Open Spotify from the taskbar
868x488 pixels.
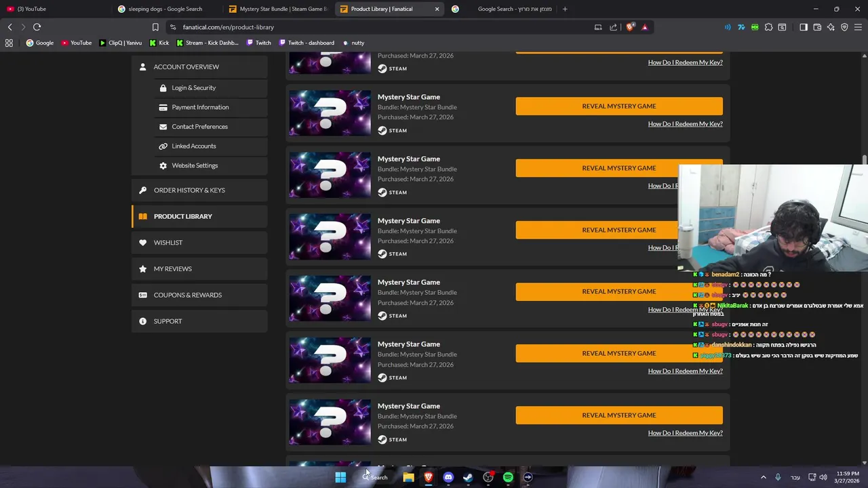(508, 477)
